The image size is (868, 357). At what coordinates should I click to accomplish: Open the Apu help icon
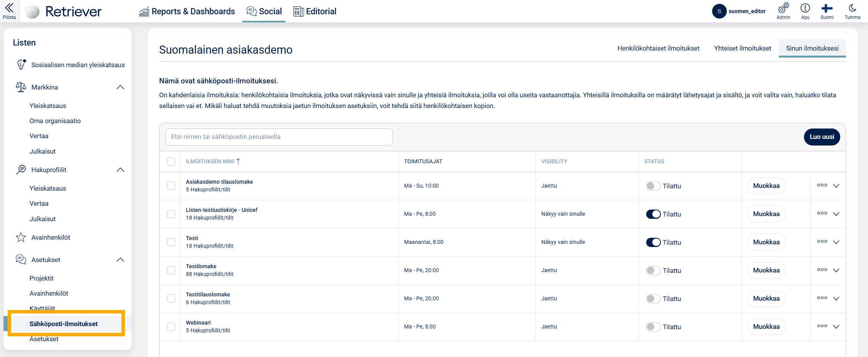[805, 8]
